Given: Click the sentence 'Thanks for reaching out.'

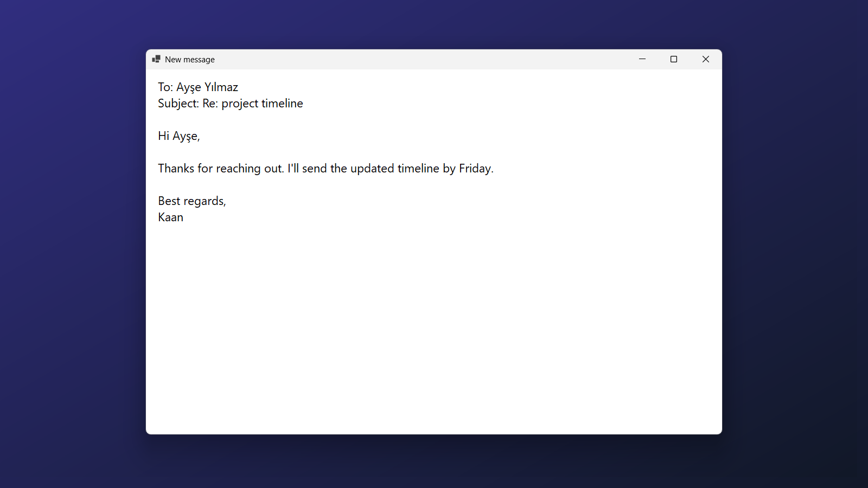Looking at the screenshot, I should (221, 169).
